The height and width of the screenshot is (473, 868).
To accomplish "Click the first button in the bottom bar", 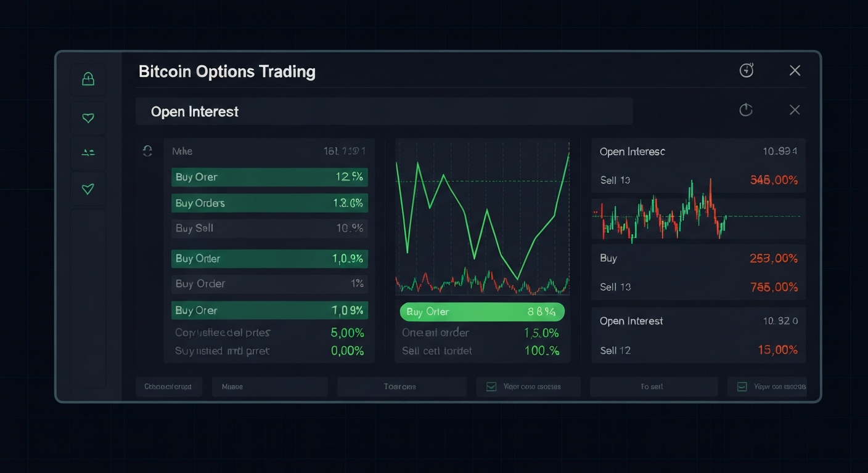I will coord(168,387).
